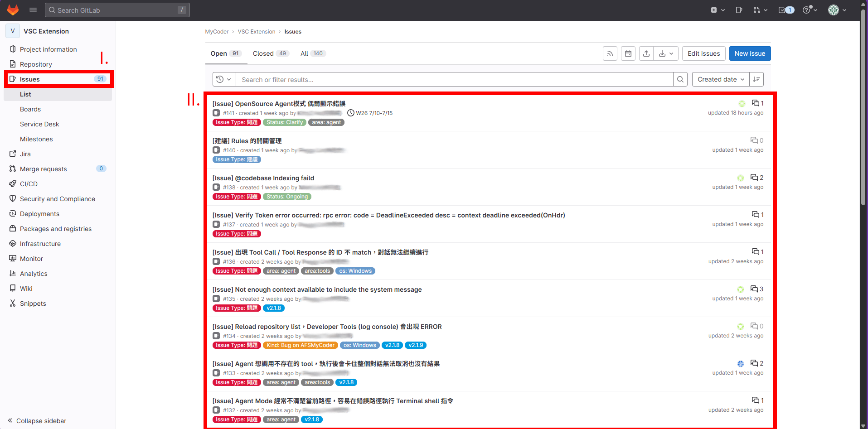Click Kind: Bug on AFSMyCoder label
Screen dimensions: 868x429
(300, 345)
